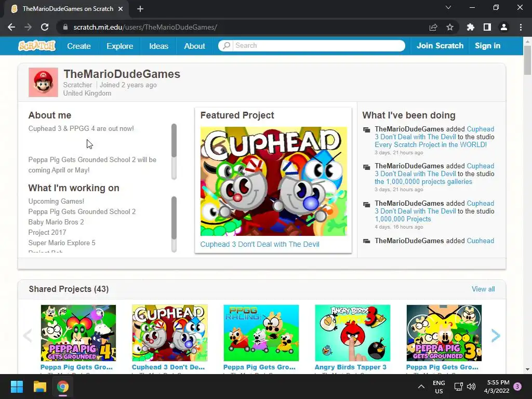The height and width of the screenshot is (399, 532).
Task: Click browser forward arrow
Action: click(28, 27)
